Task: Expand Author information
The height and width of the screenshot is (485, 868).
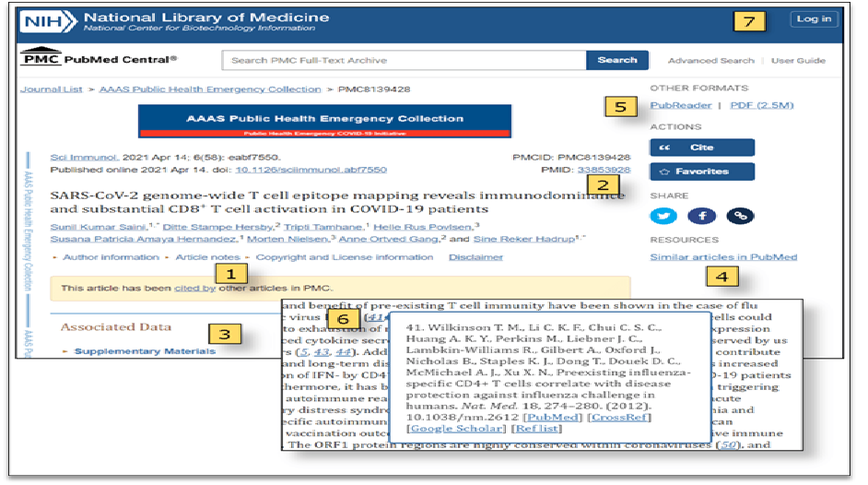Action: 111,257
